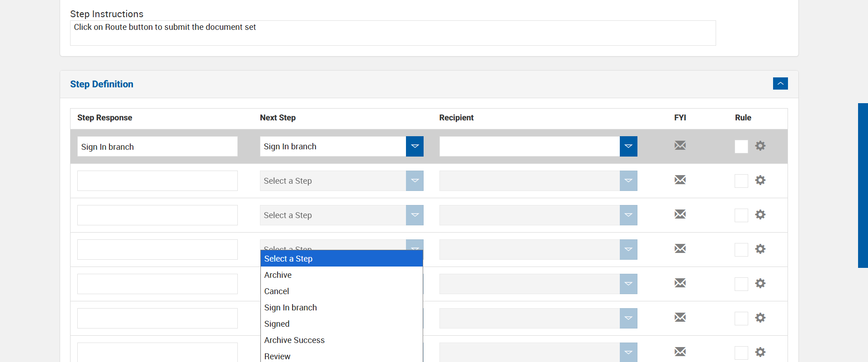This screenshot has width=868, height=362.
Task: Click the FYI envelope icon in fourth row
Action: click(680, 249)
